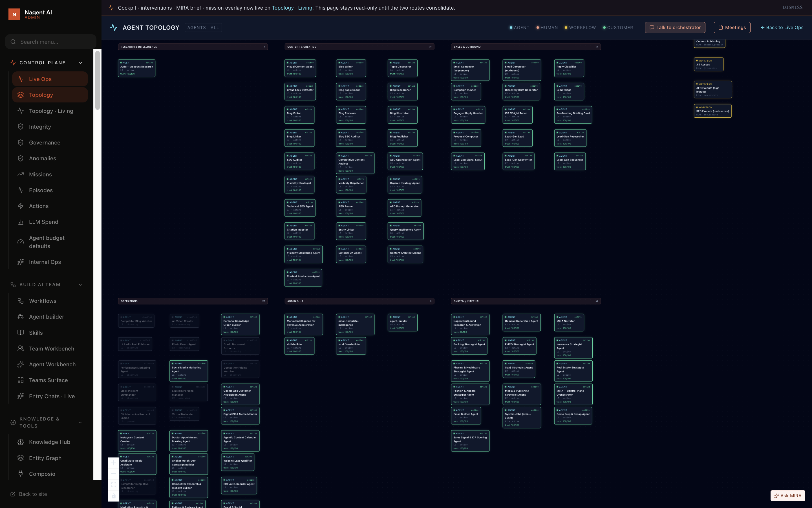Toggle CUSTOMER legend filter
This screenshot has height=508, width=812.
tap(618, 28)
